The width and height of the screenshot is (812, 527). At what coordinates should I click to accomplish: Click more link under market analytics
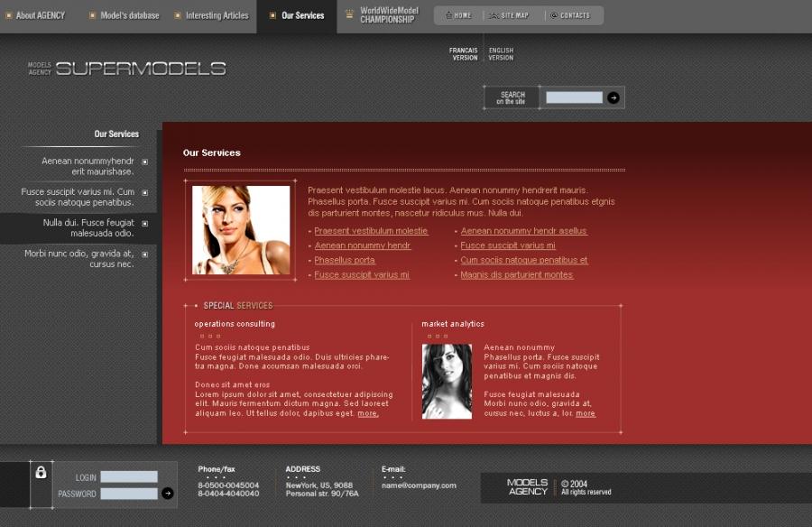[x=586, y=413]
